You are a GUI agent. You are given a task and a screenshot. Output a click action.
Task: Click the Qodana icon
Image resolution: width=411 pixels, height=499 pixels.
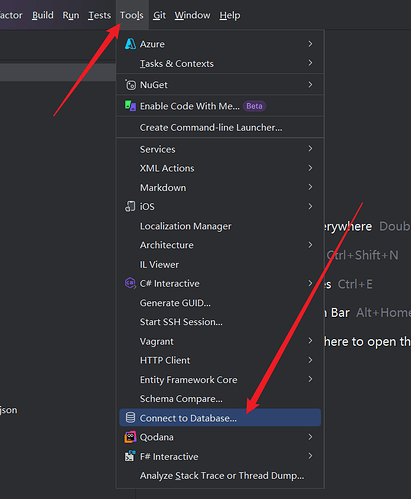coord(130,437)
